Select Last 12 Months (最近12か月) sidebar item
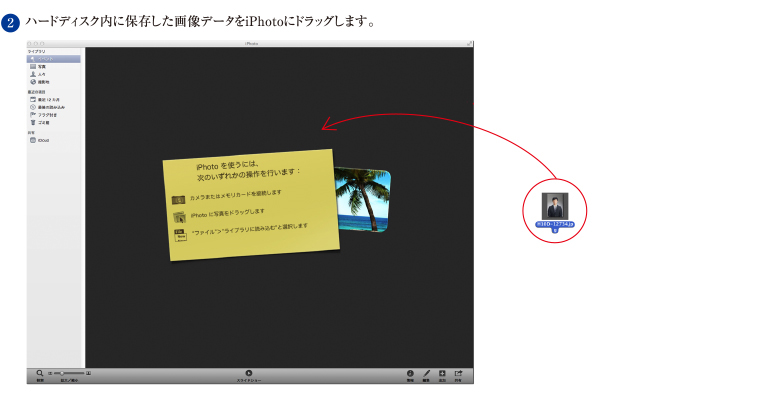The width and height of the screenshot is (775, 403). point(53,99)
